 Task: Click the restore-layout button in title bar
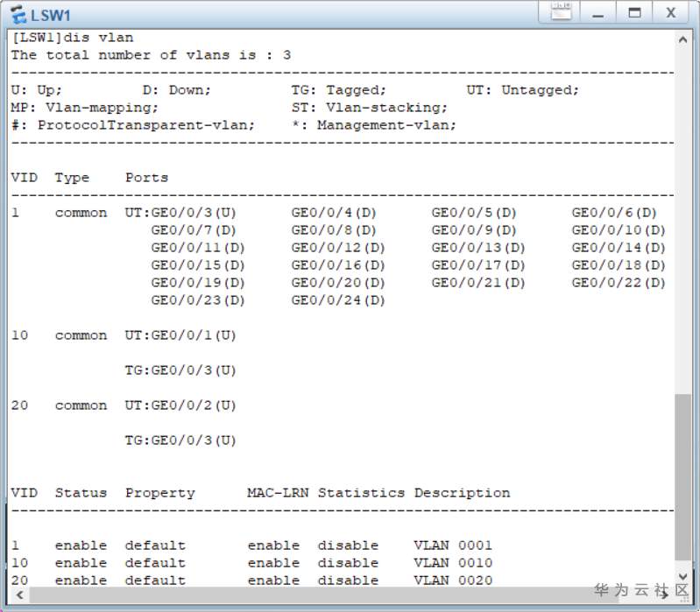point(561,11)
